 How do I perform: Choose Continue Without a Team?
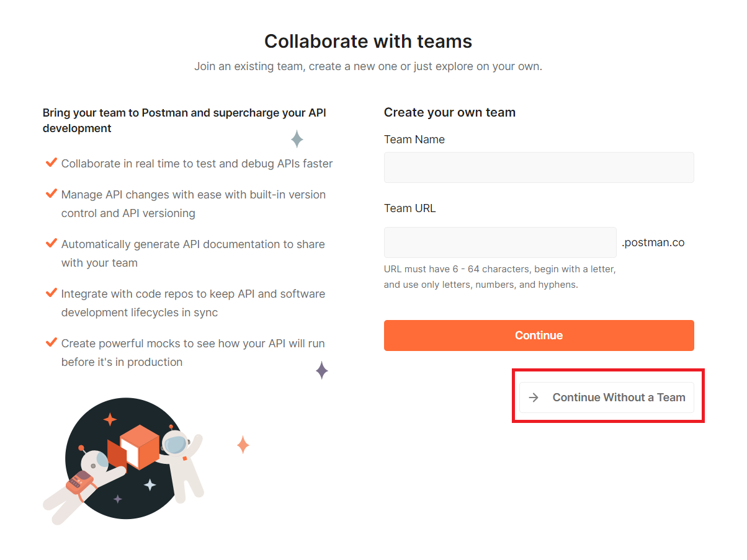[619, 398]
